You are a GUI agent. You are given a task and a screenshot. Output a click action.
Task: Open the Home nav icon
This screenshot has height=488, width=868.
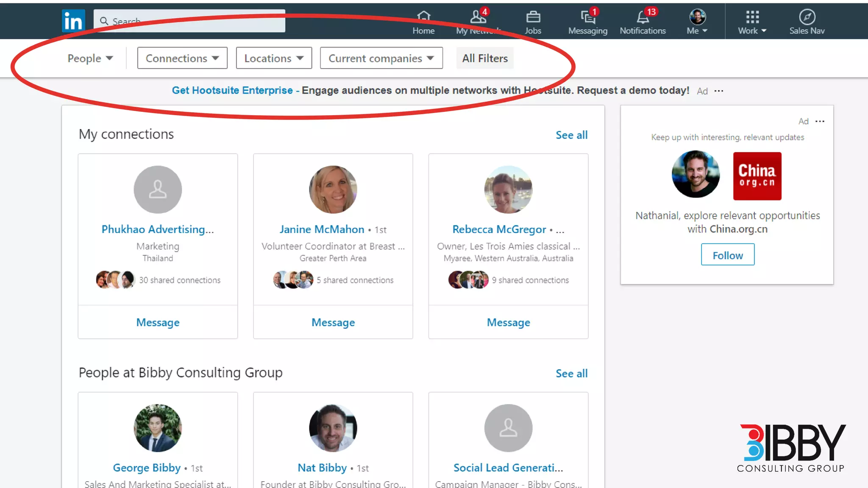[423, 17]
